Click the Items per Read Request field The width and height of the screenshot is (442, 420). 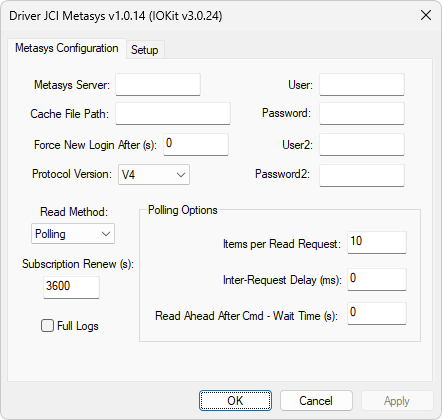tap(377, 242)
